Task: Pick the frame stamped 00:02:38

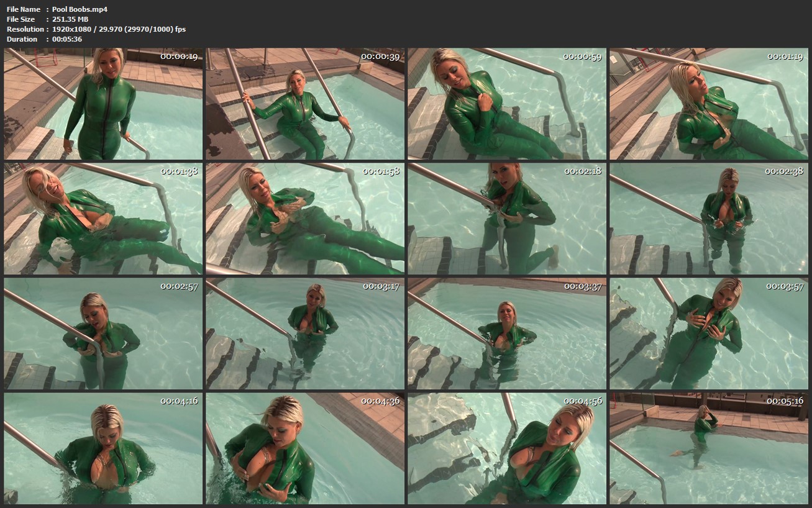Action: [709, 219]
